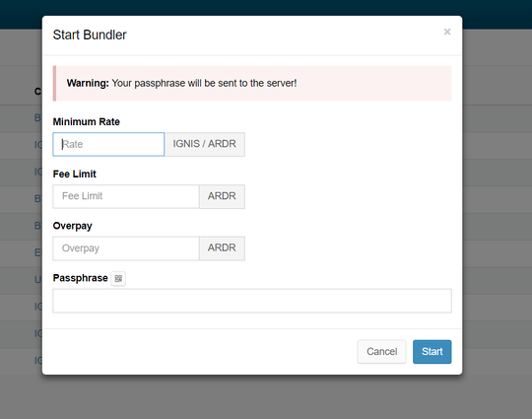The image size is (532, 419).
Task: Select the Overpay input field
Action: [126, 248]
